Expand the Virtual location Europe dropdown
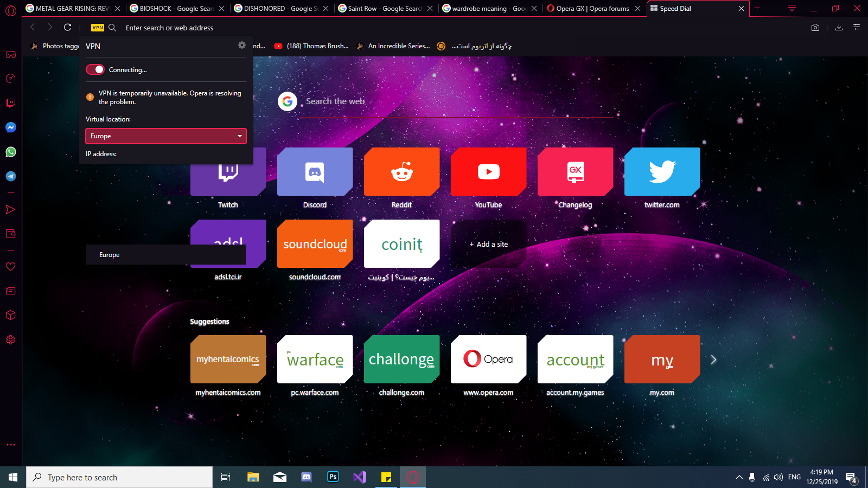This screenshot has height=488, width=868. pyautogui.click(x=166, y=136)
